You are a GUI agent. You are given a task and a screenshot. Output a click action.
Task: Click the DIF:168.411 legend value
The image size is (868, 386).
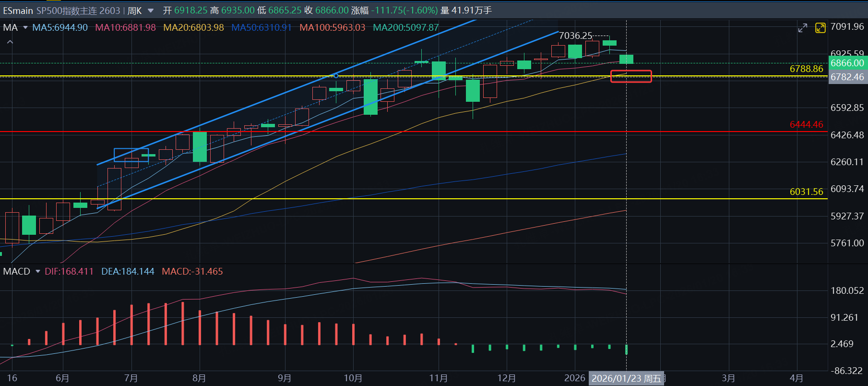click(x=69, y=272)
